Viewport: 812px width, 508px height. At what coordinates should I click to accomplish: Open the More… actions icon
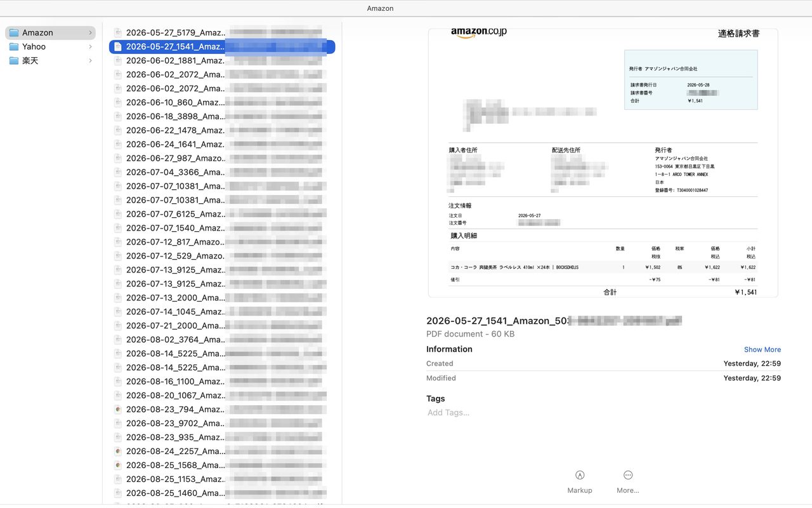[628, 475]
